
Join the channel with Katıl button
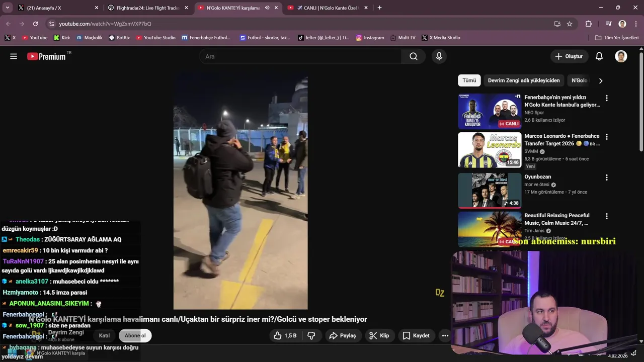click(104, 335)
